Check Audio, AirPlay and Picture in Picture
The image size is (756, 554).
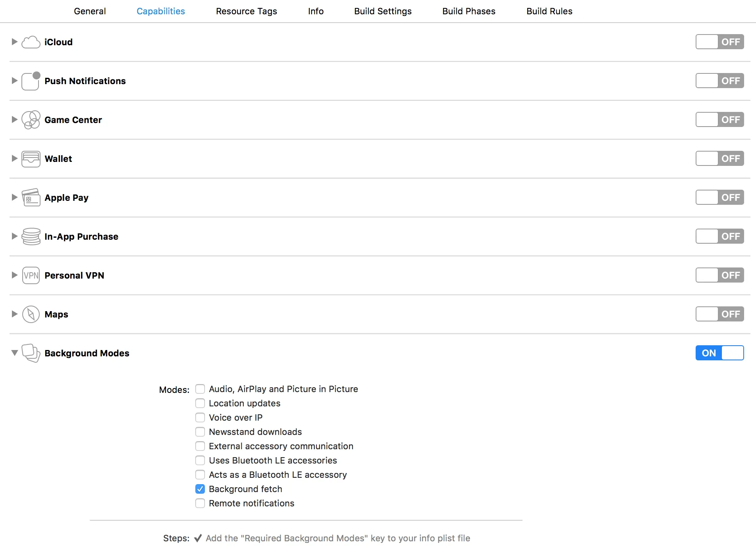(200, 389)
